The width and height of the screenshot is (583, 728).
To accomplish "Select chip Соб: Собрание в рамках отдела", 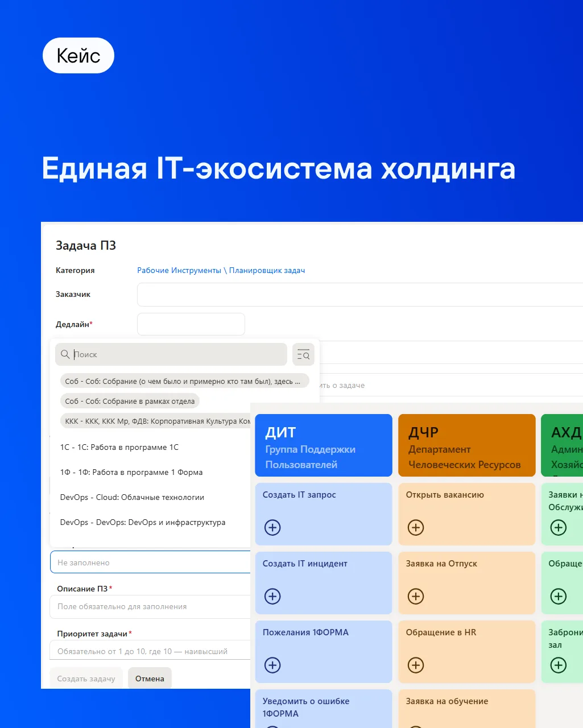I will point(130,401).
